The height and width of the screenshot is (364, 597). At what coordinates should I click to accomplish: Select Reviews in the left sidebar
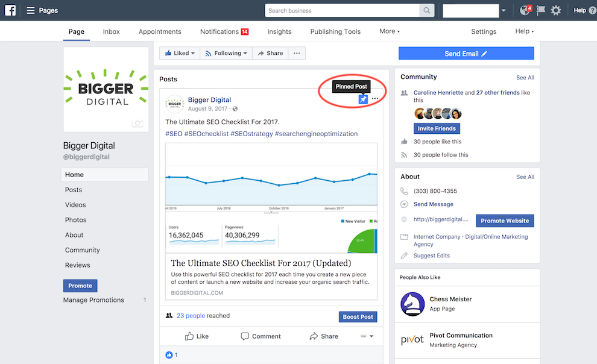point(78,265)
